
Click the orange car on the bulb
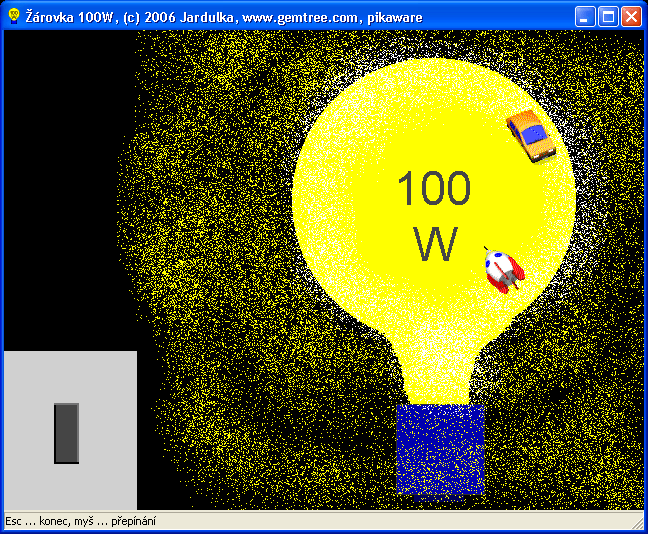click(531, 135)
